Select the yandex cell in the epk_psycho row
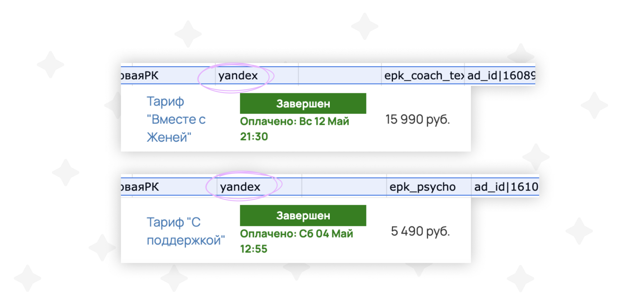Screen dimensions: 644x304 click(240, 187)
